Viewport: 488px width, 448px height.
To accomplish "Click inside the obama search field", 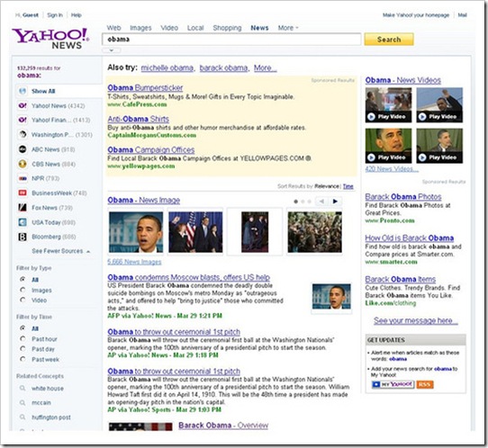I will click(x=231, y=40).
